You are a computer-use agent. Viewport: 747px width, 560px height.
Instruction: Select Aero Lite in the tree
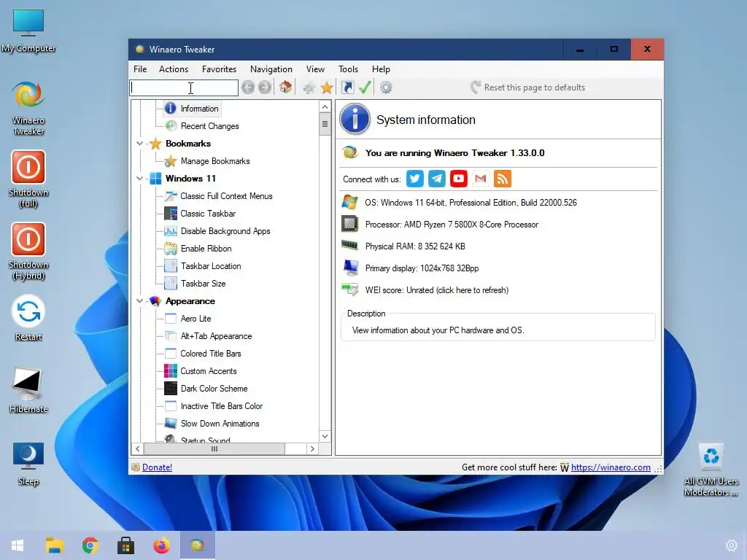click(x=188, y=319)
